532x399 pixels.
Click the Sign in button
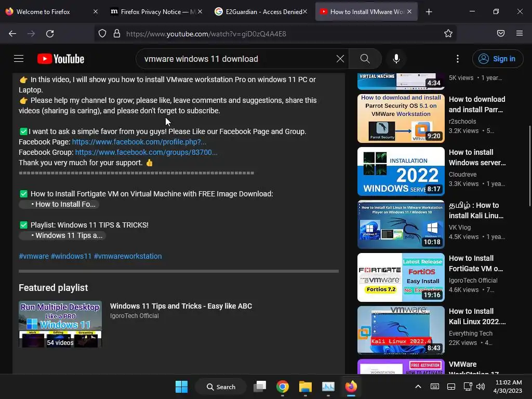[497, 59]
